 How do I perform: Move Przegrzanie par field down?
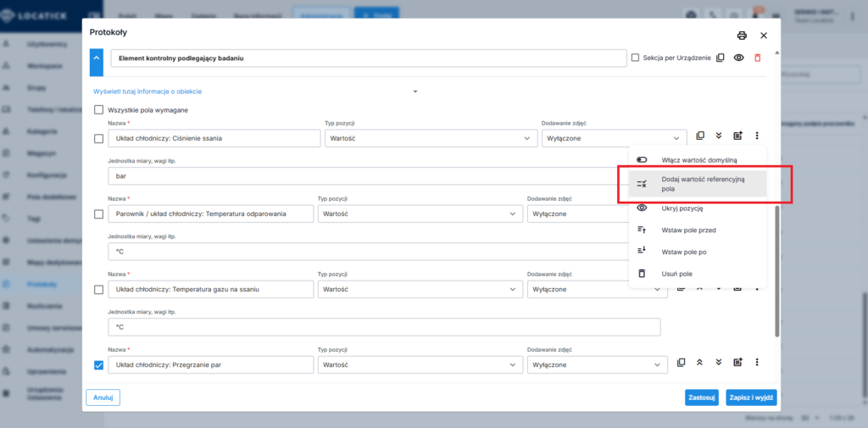point(719,362)
